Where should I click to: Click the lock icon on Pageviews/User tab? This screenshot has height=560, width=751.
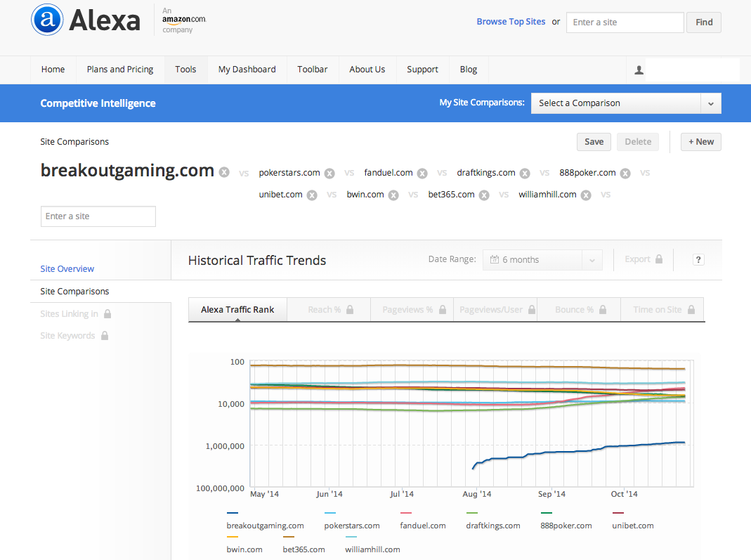tap(532, 309)
